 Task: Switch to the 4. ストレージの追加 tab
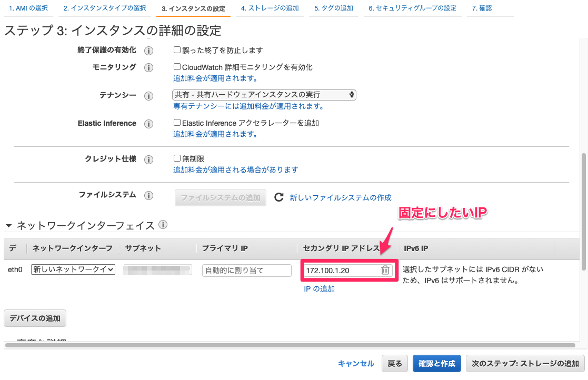pos(270,8)
